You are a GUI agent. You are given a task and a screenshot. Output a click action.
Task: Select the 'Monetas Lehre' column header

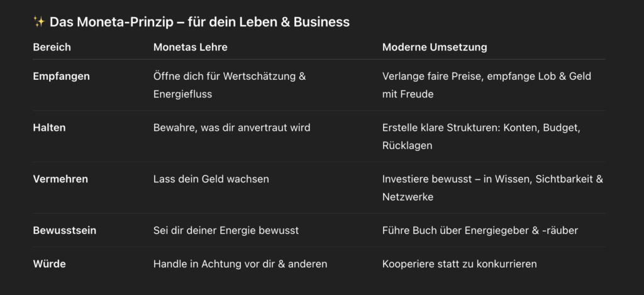click(190, 47)
